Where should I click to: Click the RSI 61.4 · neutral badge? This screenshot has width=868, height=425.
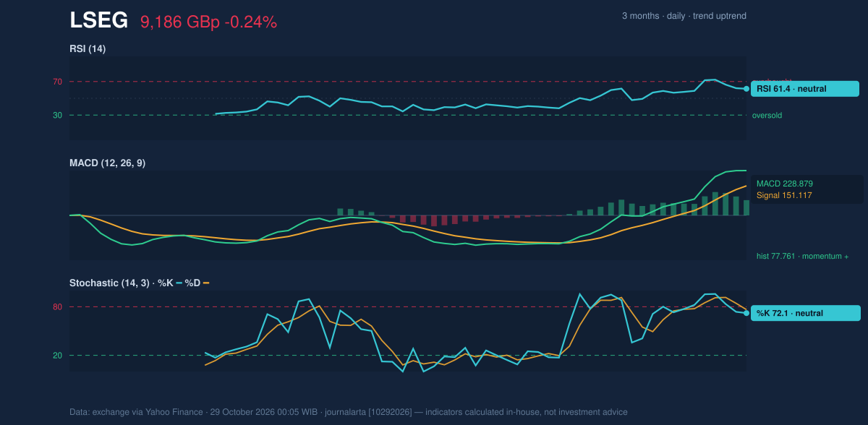(x=805, y=89)
